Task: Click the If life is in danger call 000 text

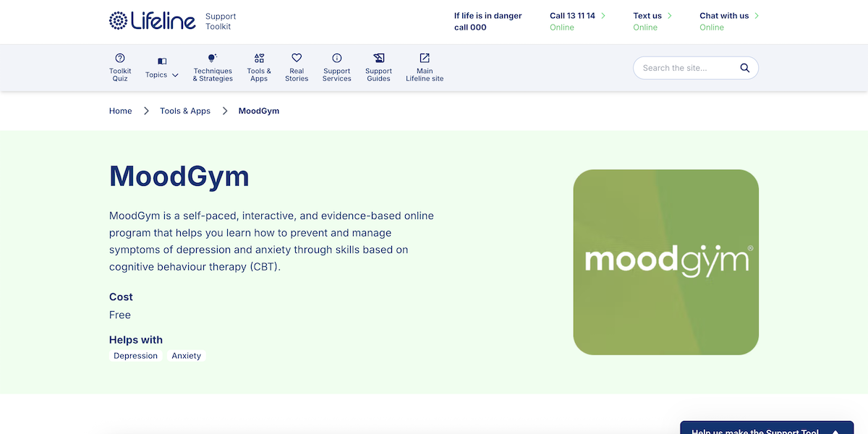Action: (x=486, y=20)
